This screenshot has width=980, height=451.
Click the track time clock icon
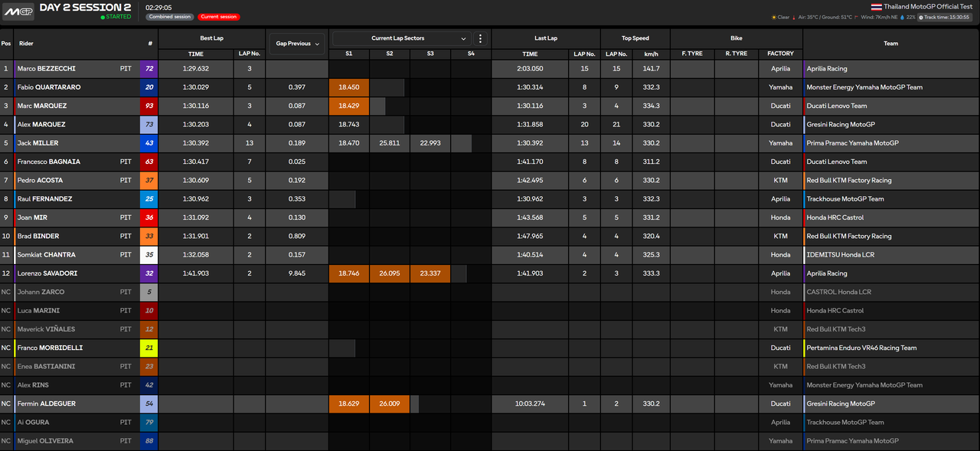click(921, 17)
